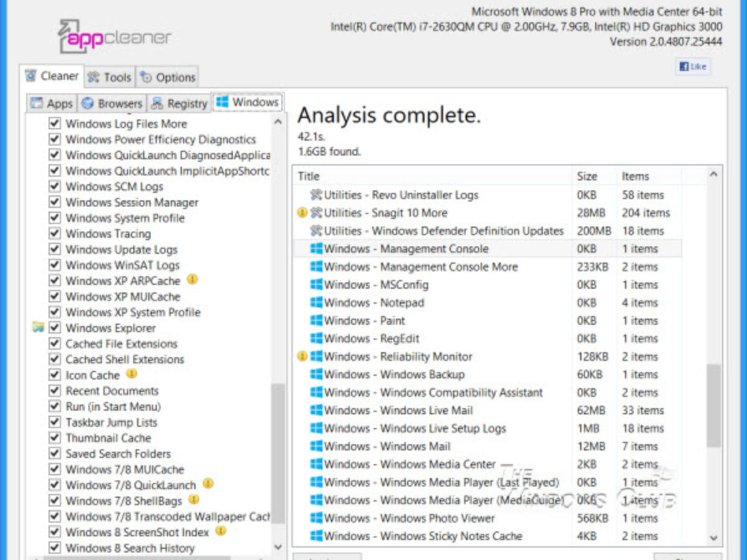Click tools icon of Windows Defender Definition Updates
This screenshot has width=747, height=560.
[x=316, y=231]
